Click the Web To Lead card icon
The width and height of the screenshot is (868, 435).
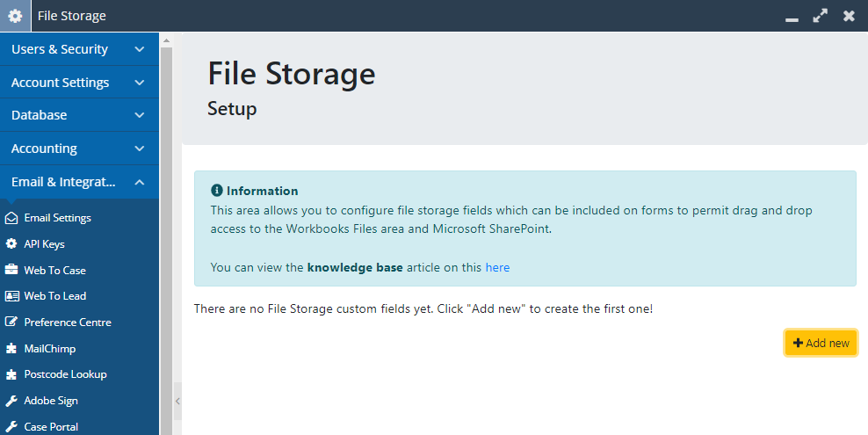(x=11, y=296)
